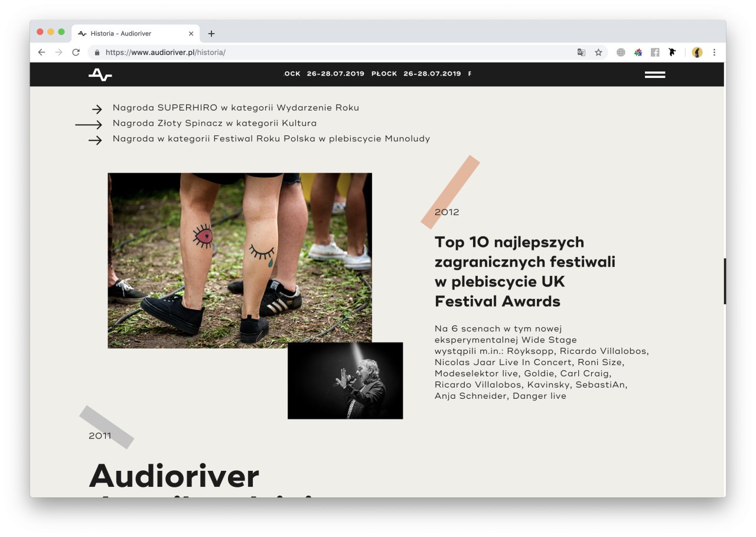Click the tattooed legs festival photo
The width and height of the screenshot is (756, 537).
(x=240, y=261)
